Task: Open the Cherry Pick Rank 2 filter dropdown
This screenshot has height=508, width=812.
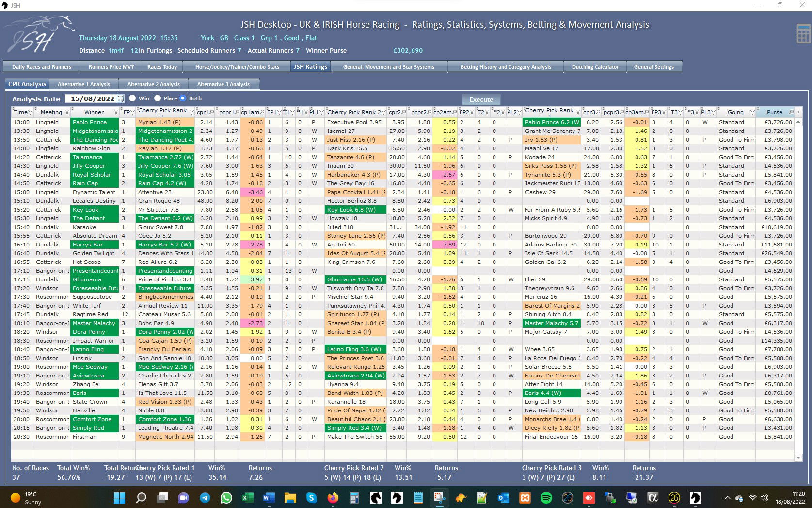Action: click(x=384, y=112)
